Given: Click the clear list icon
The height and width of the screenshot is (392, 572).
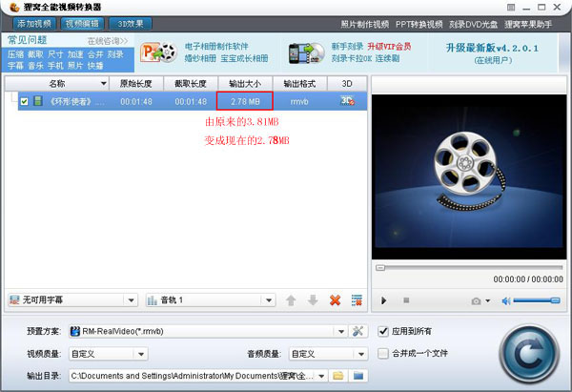Looking at the screenshot, I should pyautogui.click(x=357, y=300).
